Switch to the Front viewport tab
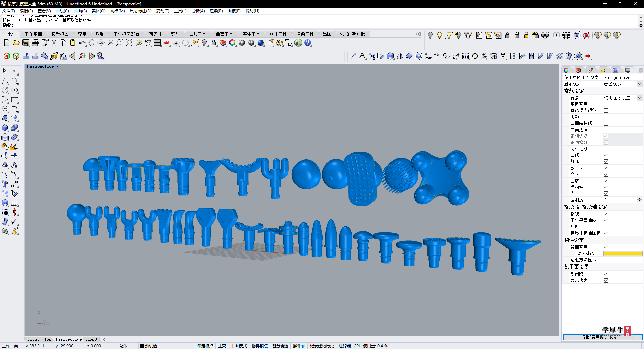Image resolution: width=644 pixels, height=349 pixels. point(33,339)
